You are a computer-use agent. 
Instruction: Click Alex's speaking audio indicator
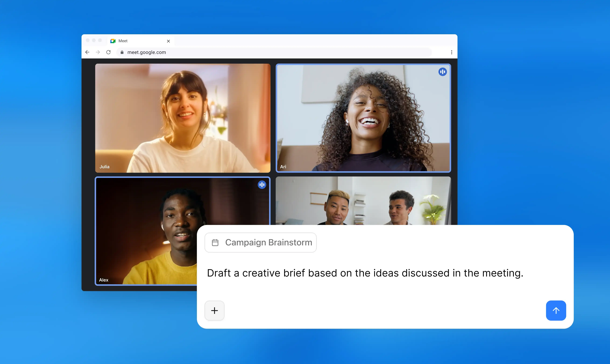(x=262, y=185)
